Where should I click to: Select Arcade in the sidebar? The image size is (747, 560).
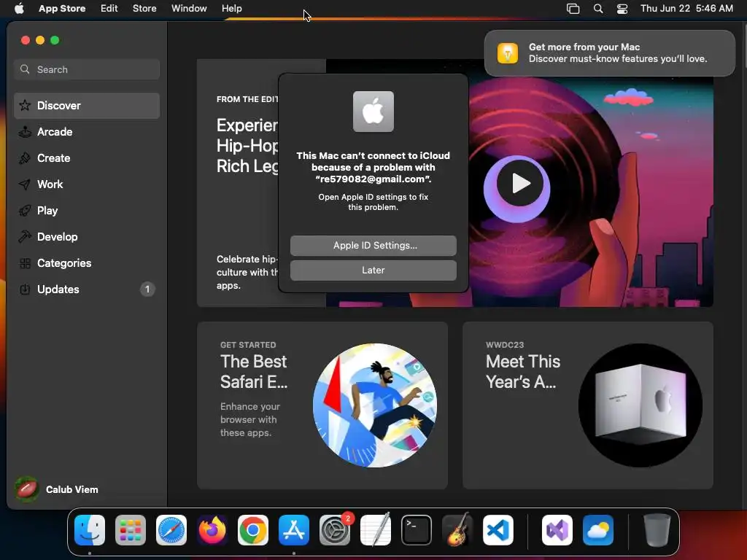87,132
